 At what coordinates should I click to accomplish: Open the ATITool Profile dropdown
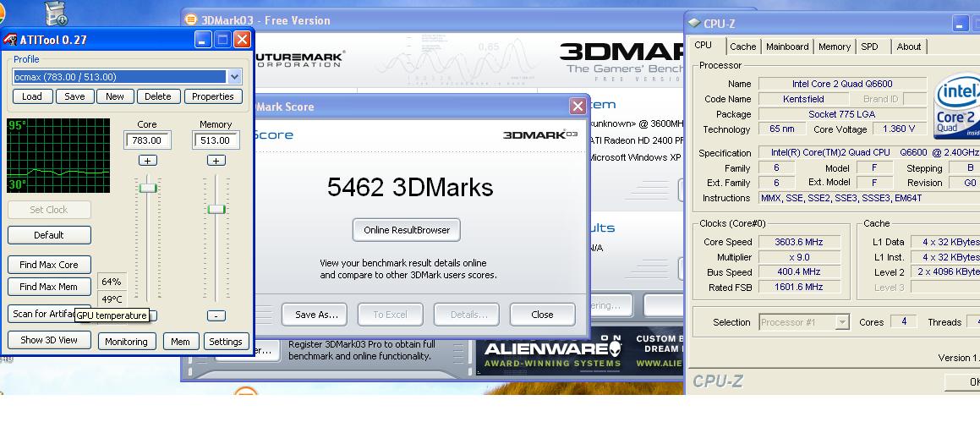pos(234,77)
